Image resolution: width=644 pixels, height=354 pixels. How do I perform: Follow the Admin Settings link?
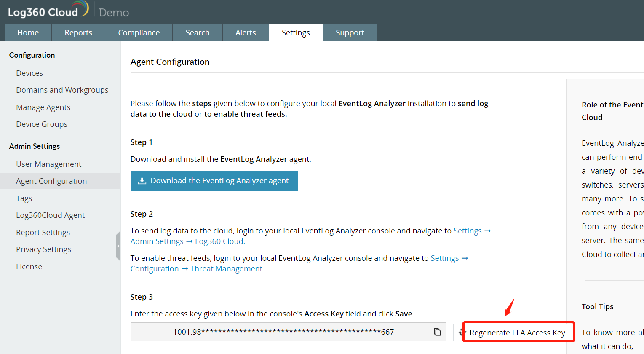[x=157, y=241]
